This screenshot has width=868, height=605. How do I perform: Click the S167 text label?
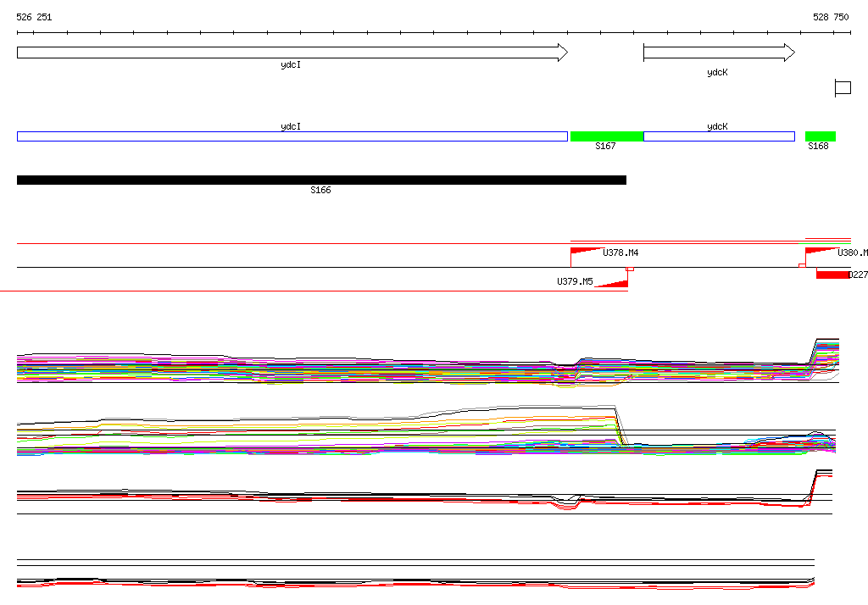click(605, 146)
